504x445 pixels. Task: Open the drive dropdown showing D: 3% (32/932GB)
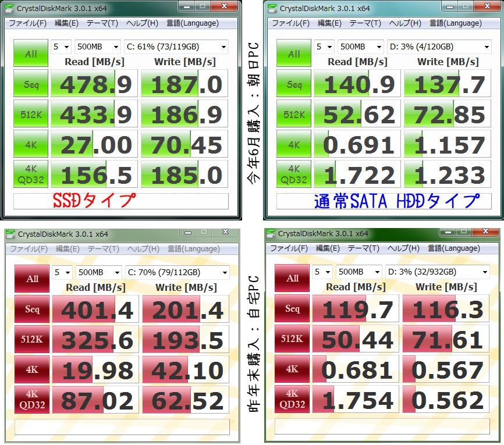click(x=438, y=272)
